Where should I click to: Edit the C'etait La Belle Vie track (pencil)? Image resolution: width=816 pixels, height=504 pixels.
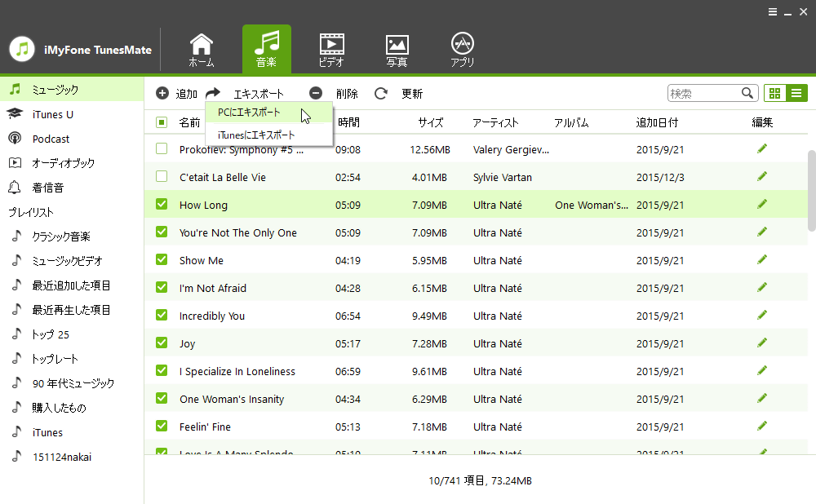762,176
